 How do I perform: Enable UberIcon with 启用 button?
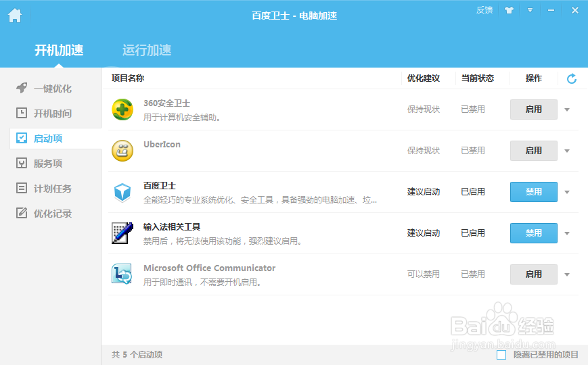click(534, 151)
